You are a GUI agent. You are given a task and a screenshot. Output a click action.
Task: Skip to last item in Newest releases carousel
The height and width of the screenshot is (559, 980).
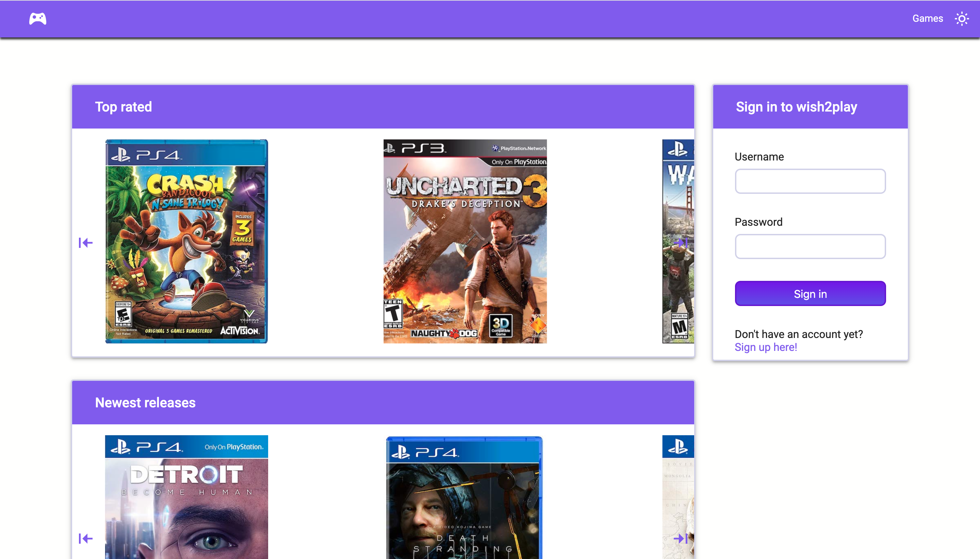pos(681,538)
